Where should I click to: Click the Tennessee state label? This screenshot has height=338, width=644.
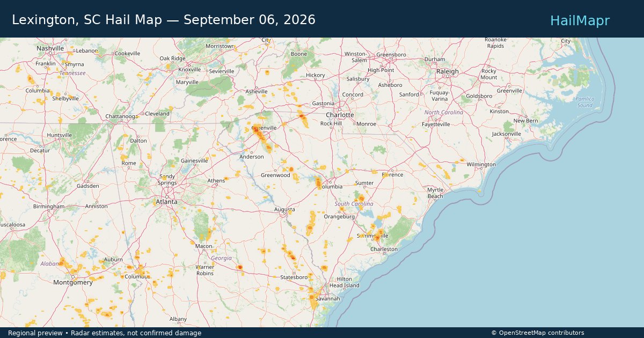coord(72,73)
